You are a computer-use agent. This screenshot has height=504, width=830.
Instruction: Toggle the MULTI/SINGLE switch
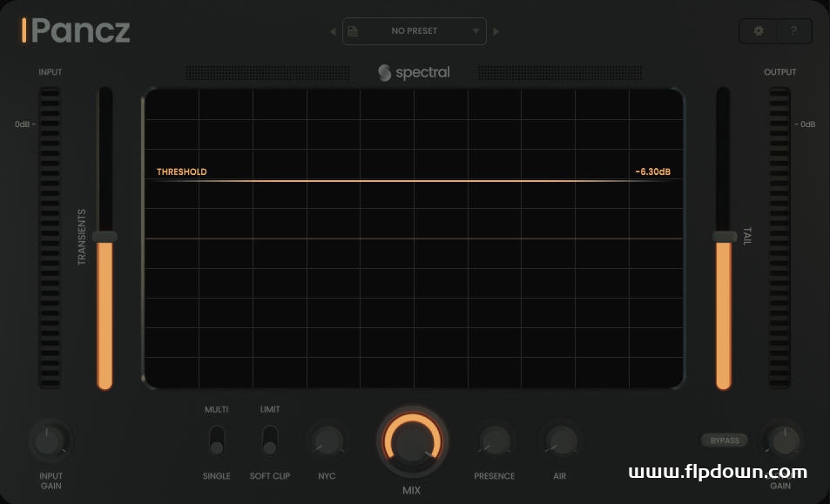217,441
